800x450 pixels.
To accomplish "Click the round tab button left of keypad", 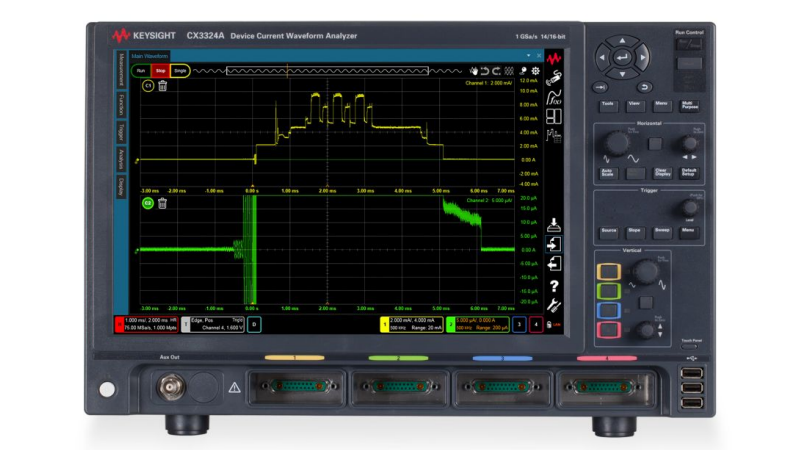I will (600, 87).
